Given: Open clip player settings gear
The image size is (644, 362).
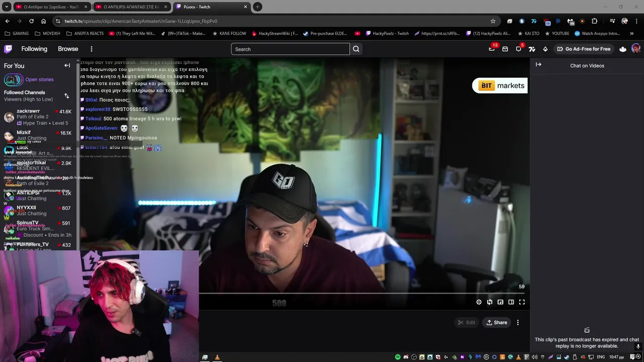Looking at the screenshot, I should coord(479,302).
